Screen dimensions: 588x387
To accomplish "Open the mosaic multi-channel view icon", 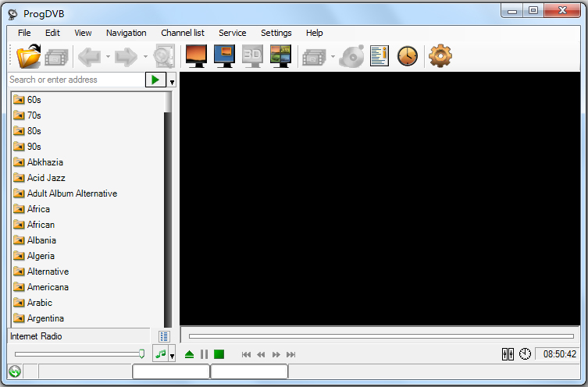I will point(280,56).
